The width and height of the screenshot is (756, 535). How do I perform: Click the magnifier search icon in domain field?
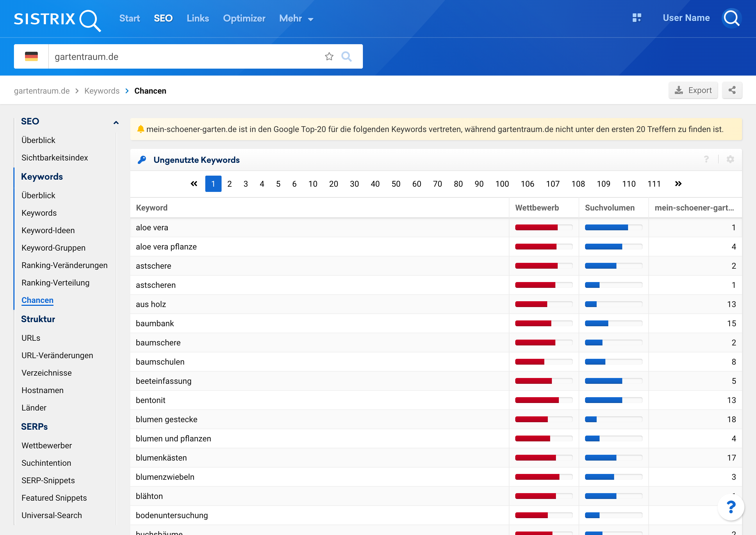pos(346,57)
